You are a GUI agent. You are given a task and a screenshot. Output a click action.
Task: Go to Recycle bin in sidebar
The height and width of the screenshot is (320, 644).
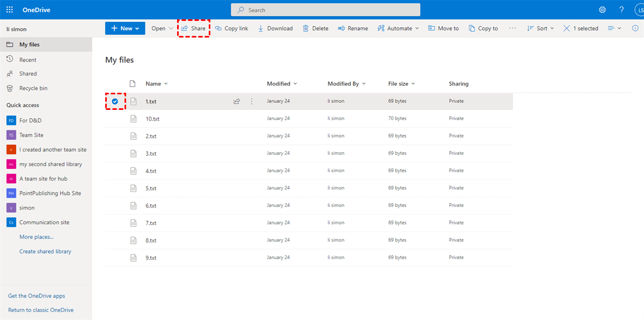(x=33, y=88)
